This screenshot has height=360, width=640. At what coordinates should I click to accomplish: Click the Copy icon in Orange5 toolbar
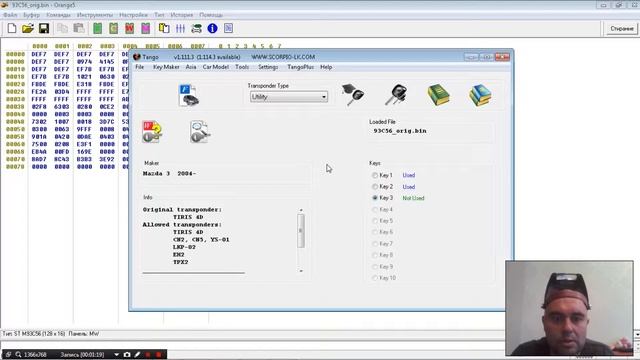[62, 28]
